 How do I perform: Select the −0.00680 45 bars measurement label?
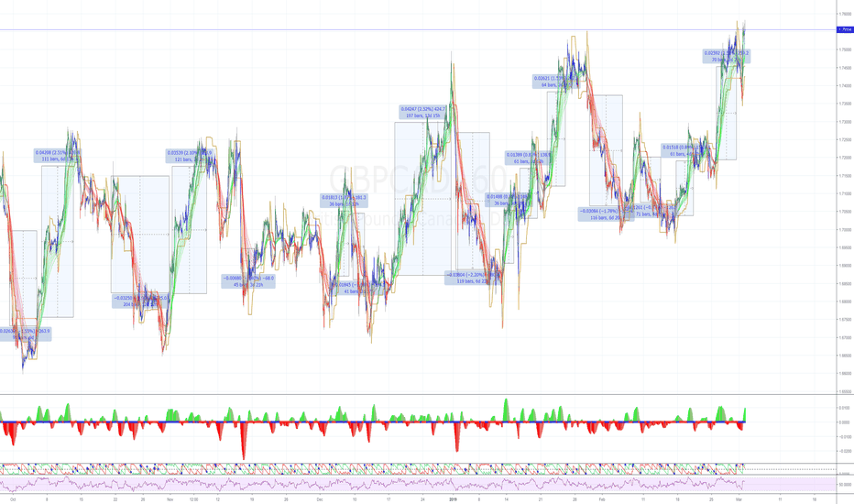(x=247, y=281)
